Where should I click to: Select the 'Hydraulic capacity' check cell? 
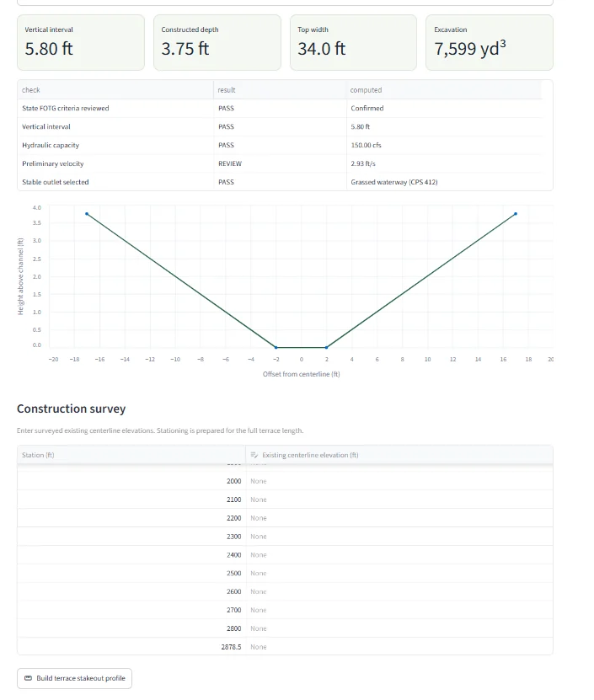pyautogui.click(x=115, y=145)
